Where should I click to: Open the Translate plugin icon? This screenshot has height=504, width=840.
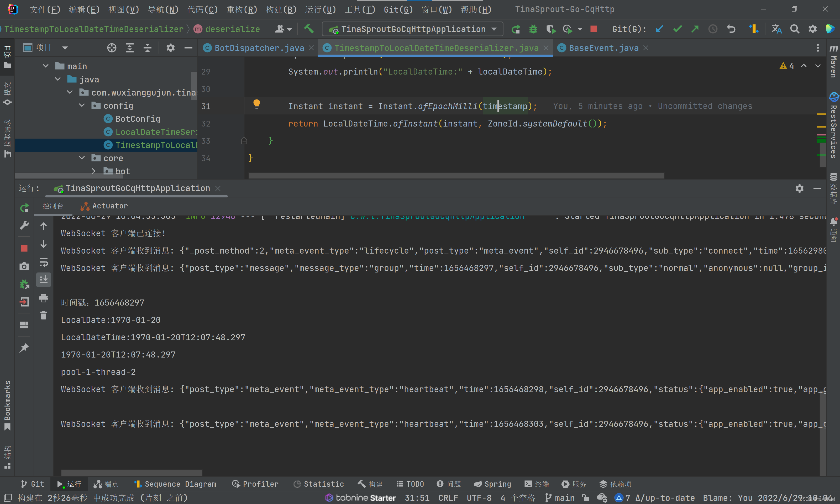pyautogui.click(x=776, y=29)
